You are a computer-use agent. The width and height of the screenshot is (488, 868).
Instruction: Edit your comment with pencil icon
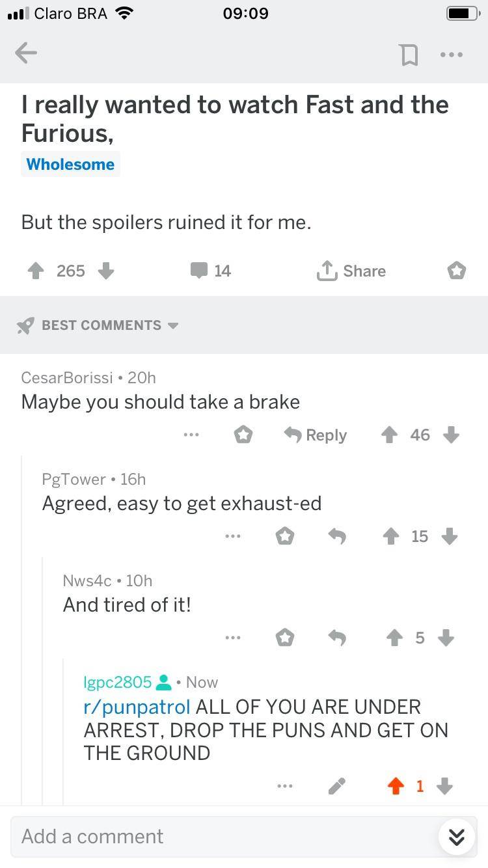[x=336, y=787]
